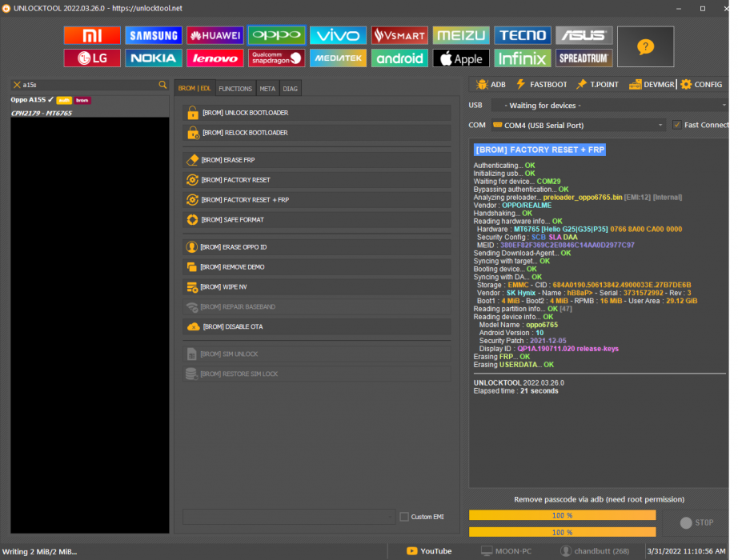Screen dimensions: 738x560
Task: Open the help question mark bubble
Action: click(645, 46)
